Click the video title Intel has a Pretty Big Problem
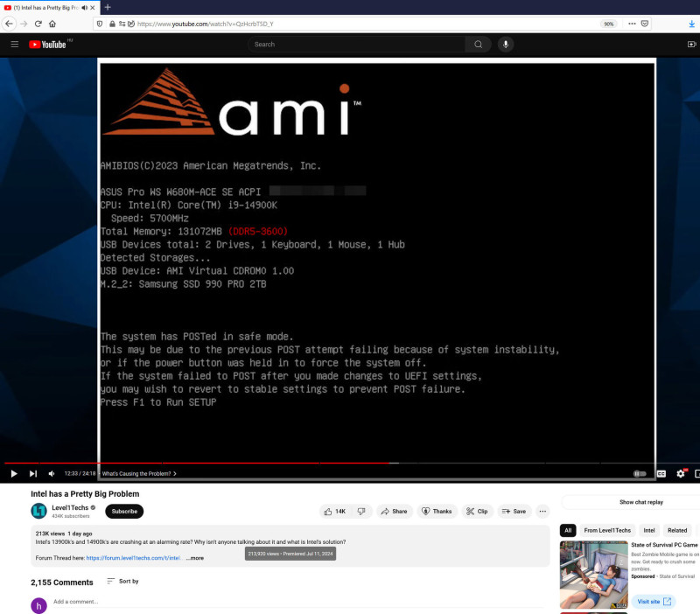This screenshot has width=700, height=614. [85, 494]
